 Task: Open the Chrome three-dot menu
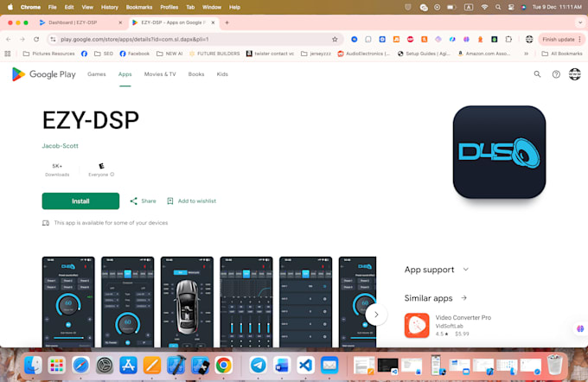coord(579,40)
